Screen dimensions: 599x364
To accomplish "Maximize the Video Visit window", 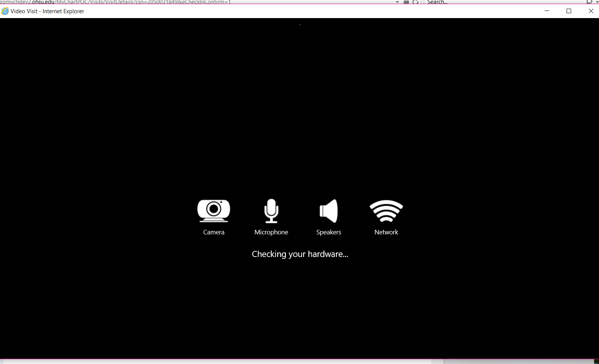I will pos(569,11).
